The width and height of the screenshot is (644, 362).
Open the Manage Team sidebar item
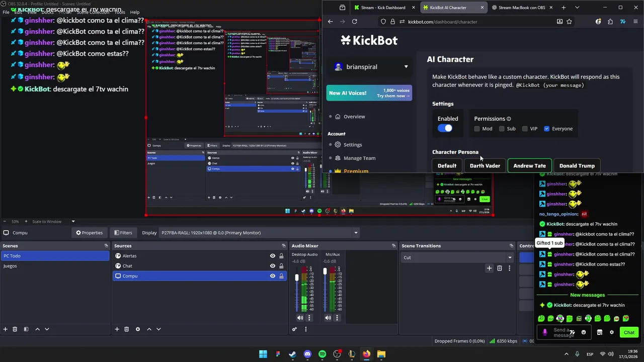[359, 158]
